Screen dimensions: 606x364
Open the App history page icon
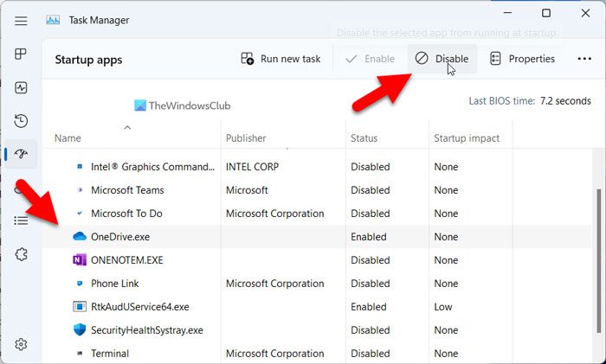pyautogui.click(x=21, y=121)
